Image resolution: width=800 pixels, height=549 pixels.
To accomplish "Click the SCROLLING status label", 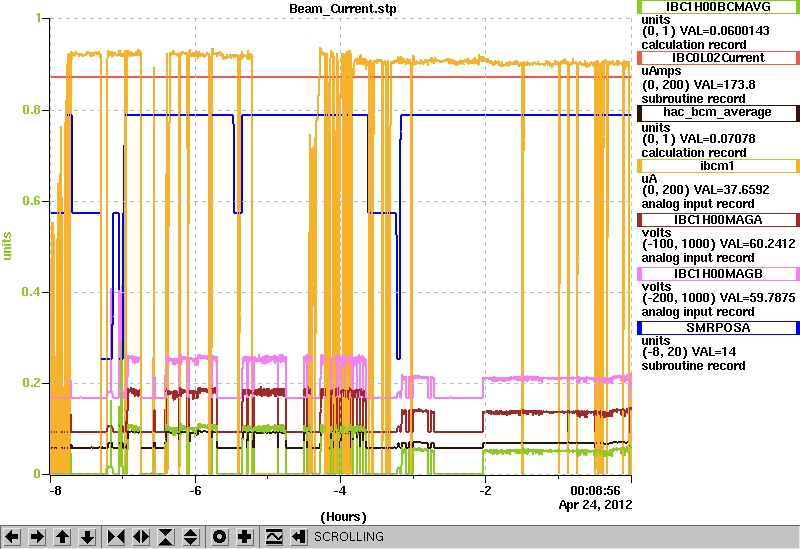I will point(349,537).
